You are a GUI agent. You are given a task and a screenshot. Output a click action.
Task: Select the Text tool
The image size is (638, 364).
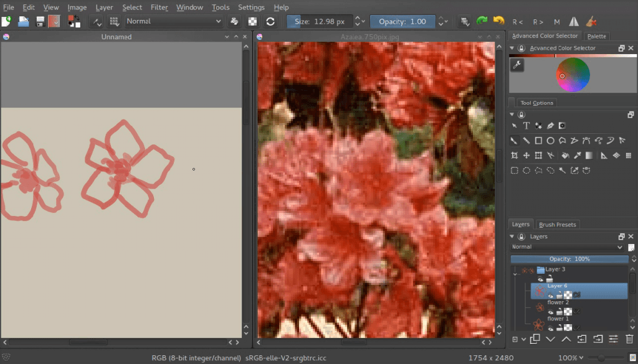coord(526,126)
